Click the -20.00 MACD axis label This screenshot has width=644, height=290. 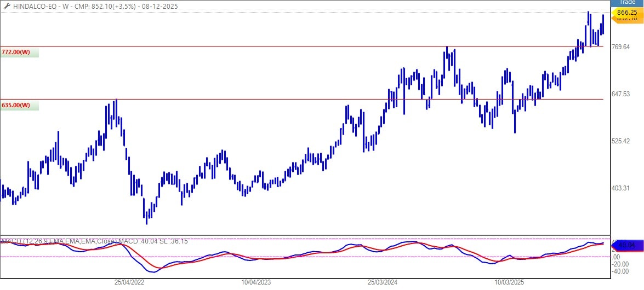click(x=620, y=264)
